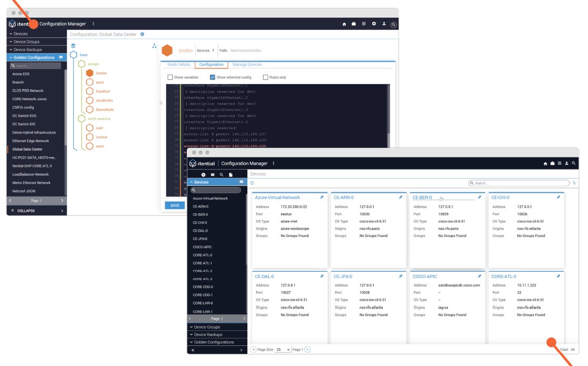Click the home icon in the front window header
This screenshot has height=366, width=588.
click(545, 163)
